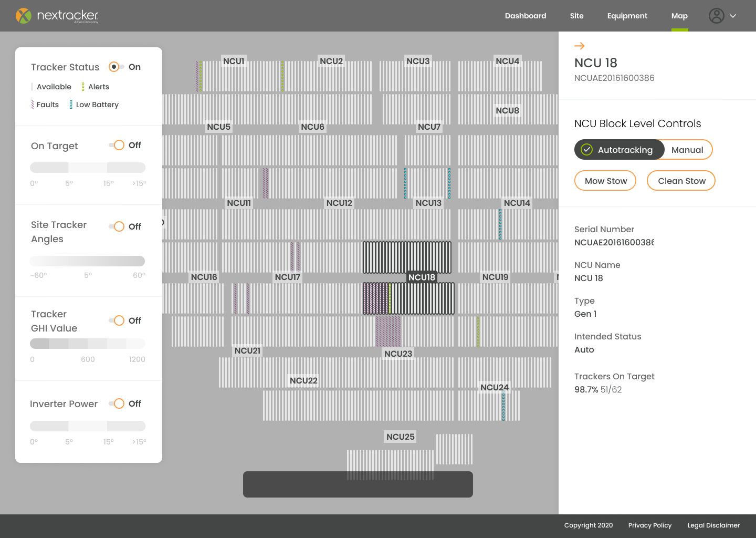Click the Low Battery legend icon

click(71, 105)
